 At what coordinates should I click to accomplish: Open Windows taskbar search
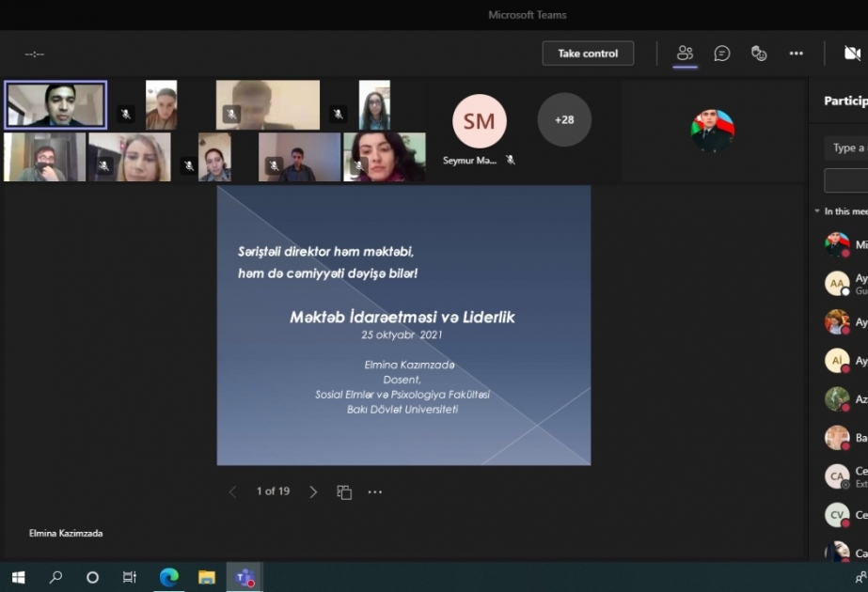tap(55, 578)
